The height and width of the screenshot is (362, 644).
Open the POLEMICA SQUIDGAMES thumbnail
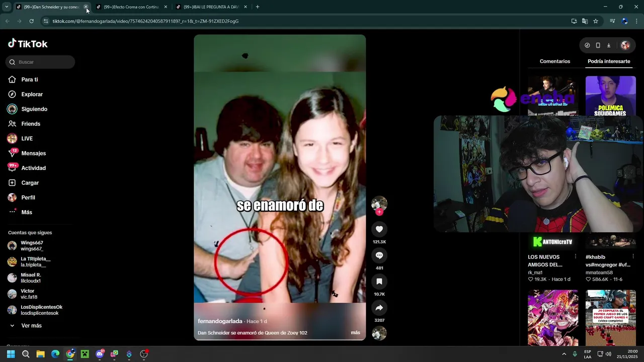611,96
